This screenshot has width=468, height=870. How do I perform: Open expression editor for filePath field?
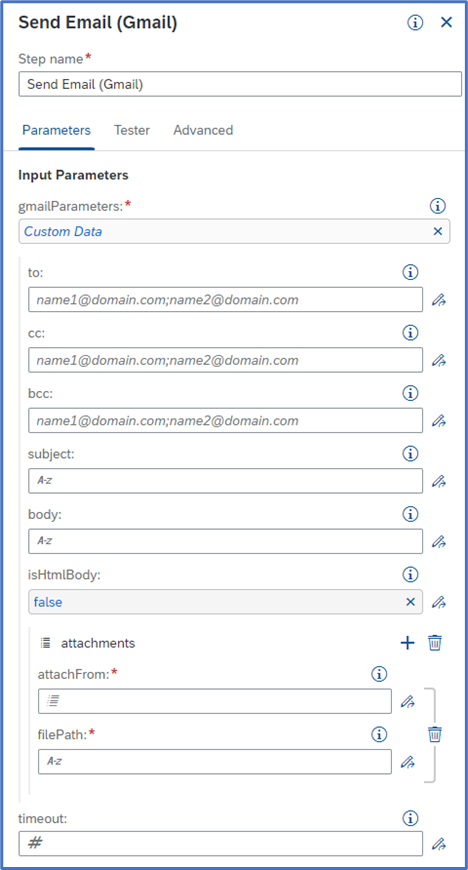[408, 762]
